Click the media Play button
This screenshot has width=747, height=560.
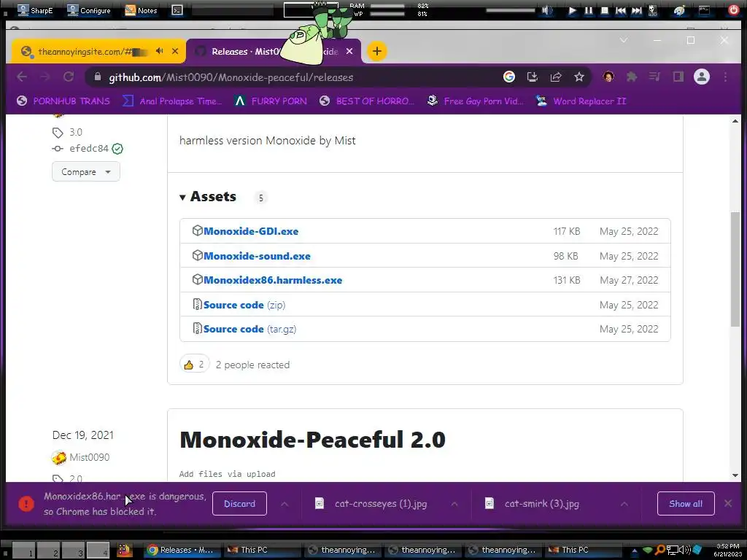tap(572, 10)
